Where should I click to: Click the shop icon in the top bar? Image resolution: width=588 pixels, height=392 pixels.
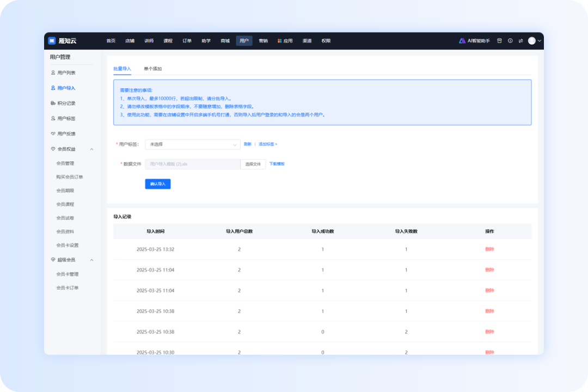[x=499, y=41]
